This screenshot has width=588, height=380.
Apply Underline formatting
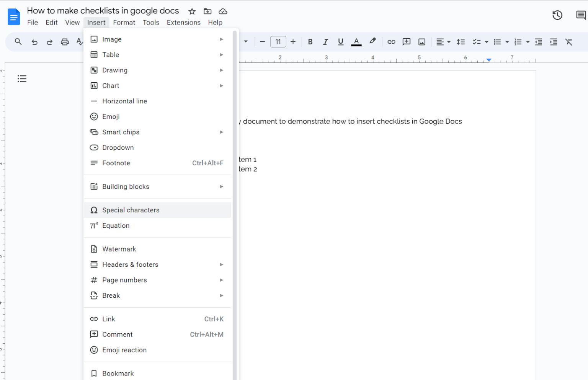[340, 42]
